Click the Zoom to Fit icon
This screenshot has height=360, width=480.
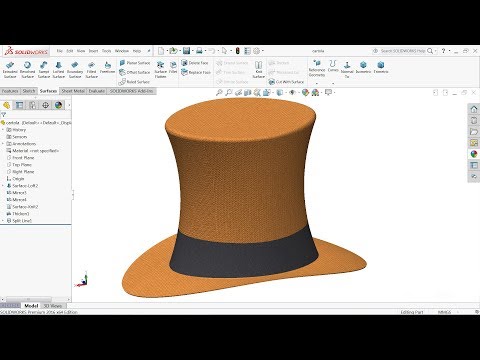coord(219,93)
